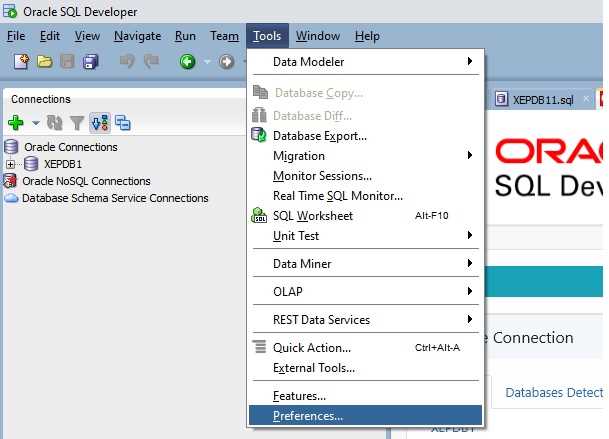Choose Monitor Sessions... from Tools menu

click(x=365, y=176)
